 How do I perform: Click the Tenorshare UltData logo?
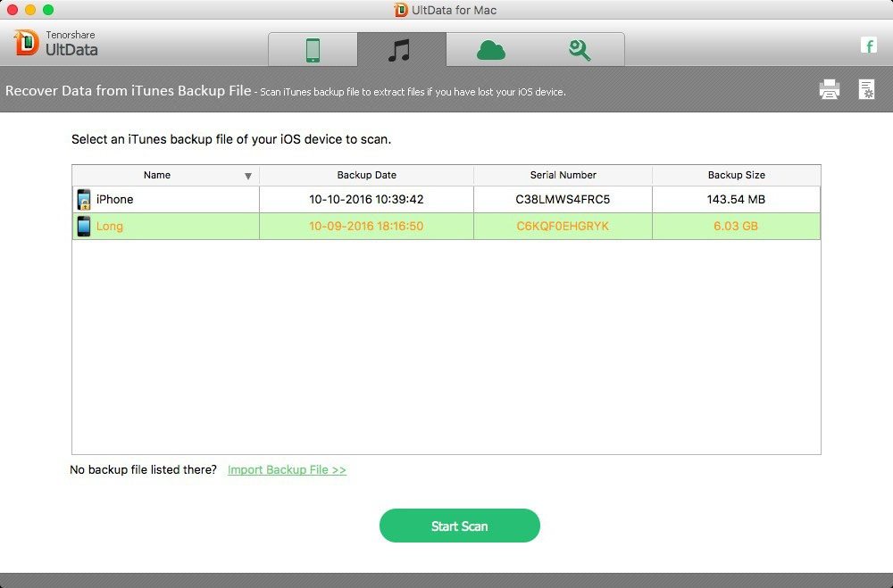(x=55, y=43)
